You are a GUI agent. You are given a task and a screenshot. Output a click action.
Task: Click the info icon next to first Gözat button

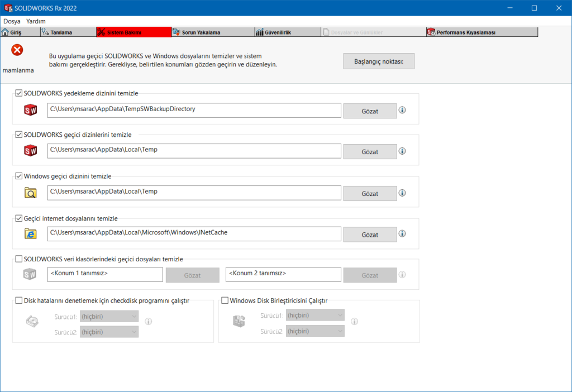click(x=402, y=110)
